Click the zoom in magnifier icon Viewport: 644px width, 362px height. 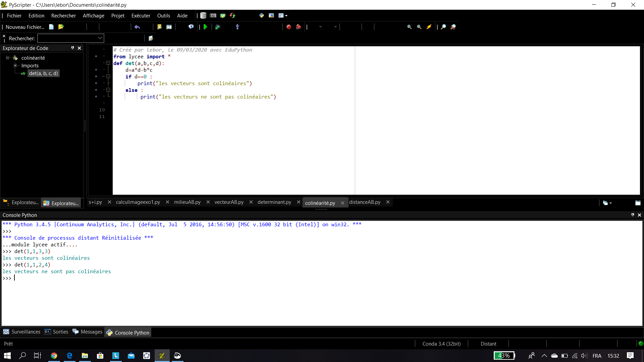click(409, 27)
